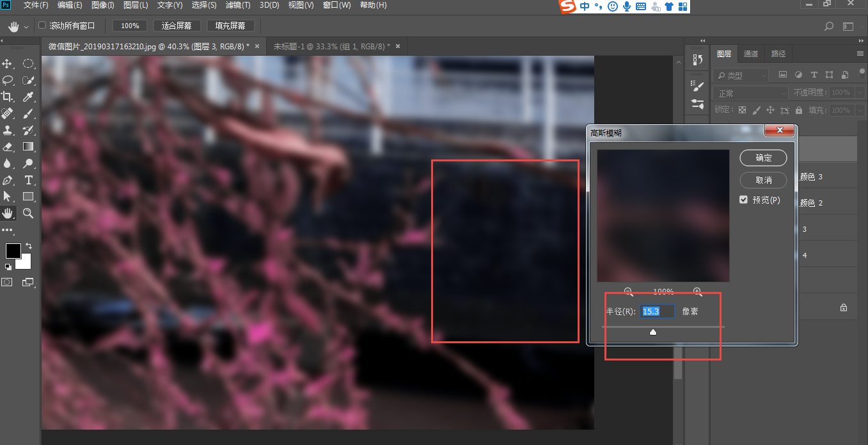Click 确定 in Gaussian Blur dialog
Screen dimensions: 868x445
(x=763, y=158)
